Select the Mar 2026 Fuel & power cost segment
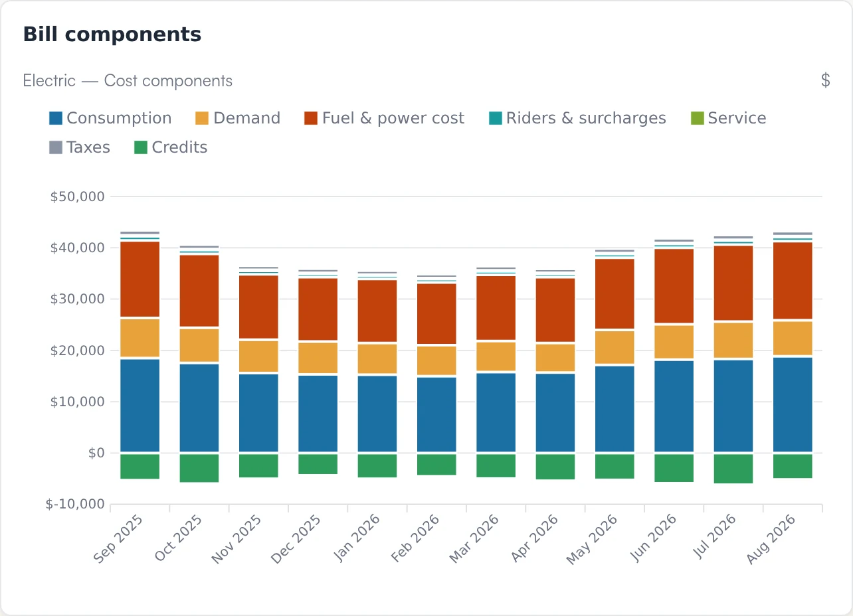Viewport: 853px width, 616px height. pos(496,308)
